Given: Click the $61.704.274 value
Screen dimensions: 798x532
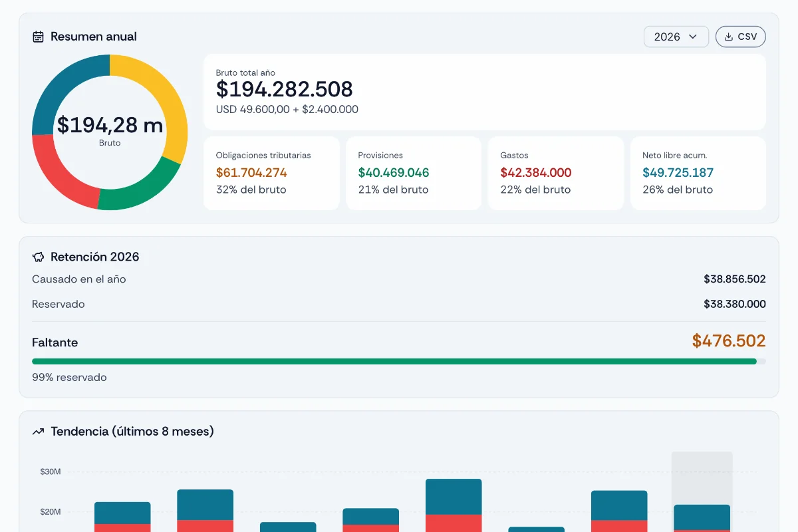Looking at the screenshot, I should (251, 173).
